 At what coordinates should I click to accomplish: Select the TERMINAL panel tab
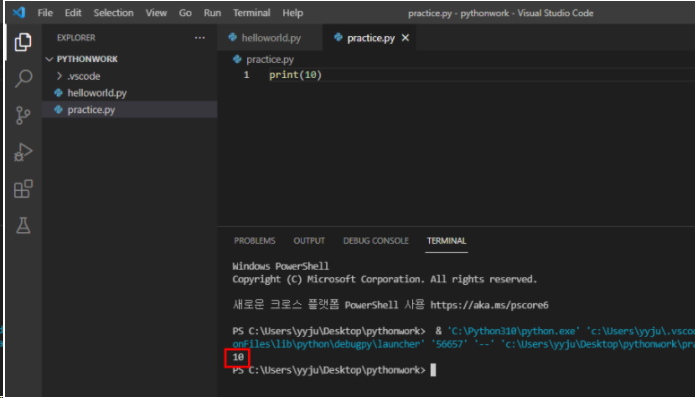446,241
